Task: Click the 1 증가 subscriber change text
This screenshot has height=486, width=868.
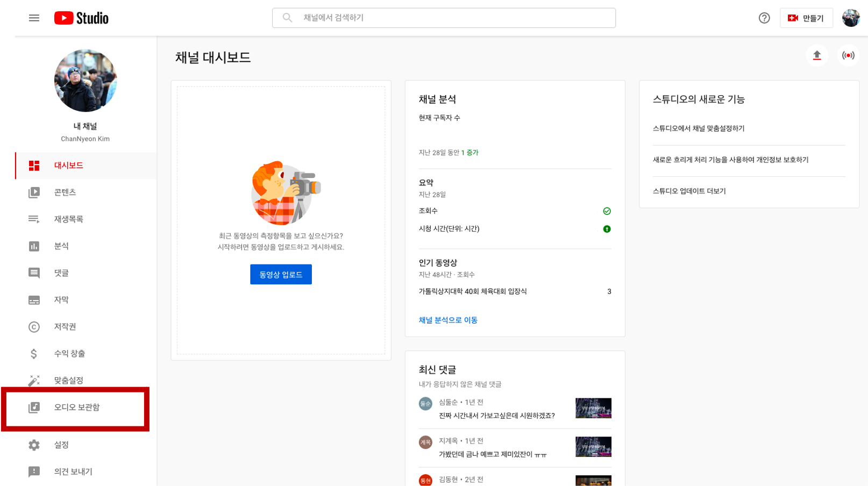Action: click(469, 153)
